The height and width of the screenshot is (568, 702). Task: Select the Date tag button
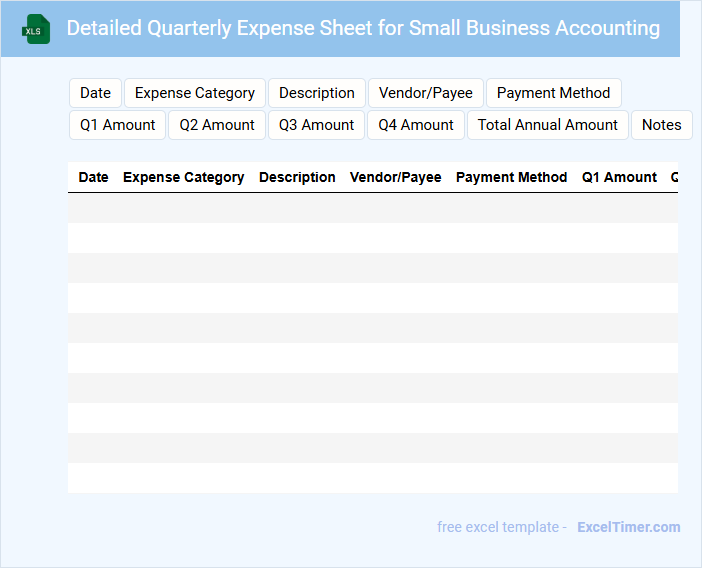pyautogui.click(x=95, y=93)
